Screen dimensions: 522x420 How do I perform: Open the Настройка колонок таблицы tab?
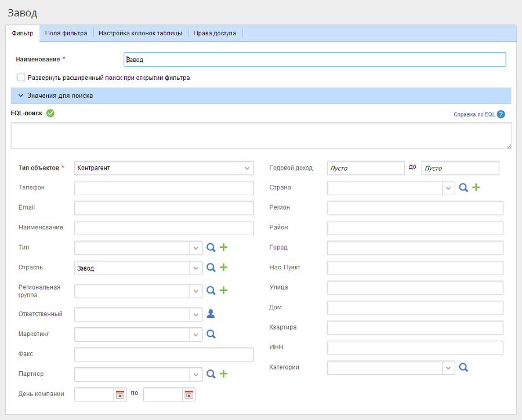[140, 34]
